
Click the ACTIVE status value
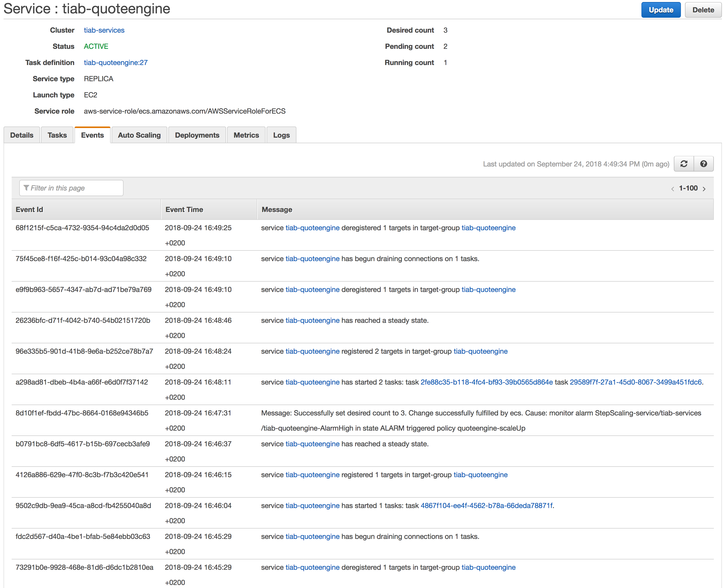[x=96, y=46]
